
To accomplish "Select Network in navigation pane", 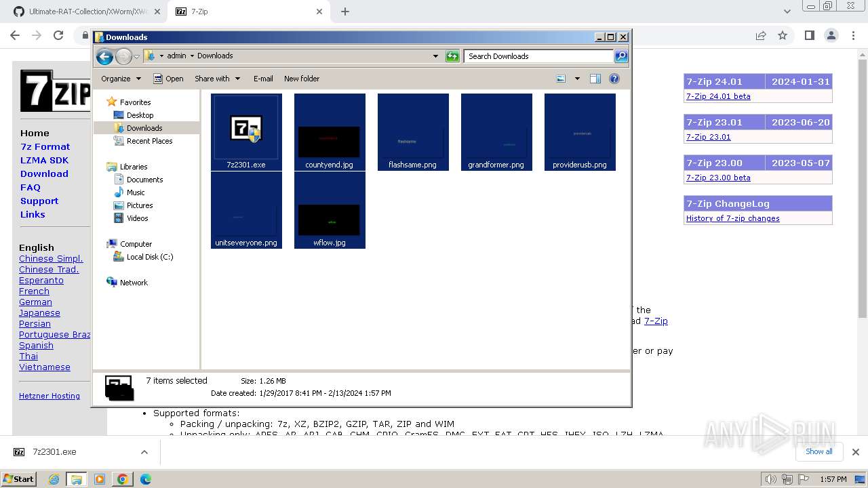I will click(134, 283).
